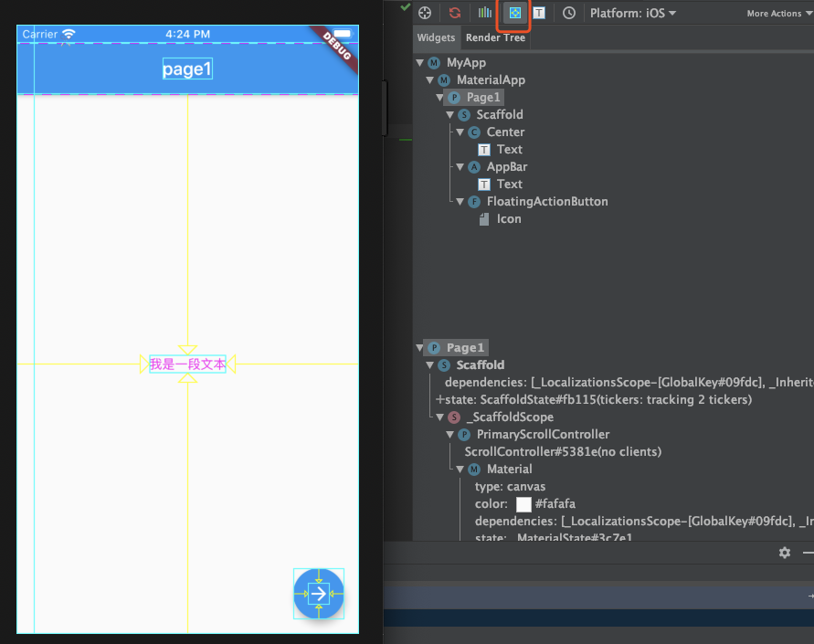This screenshot has height=644, width=814.
Task: Click the Scaffold dependencies property row
Action: pos(629,383)
